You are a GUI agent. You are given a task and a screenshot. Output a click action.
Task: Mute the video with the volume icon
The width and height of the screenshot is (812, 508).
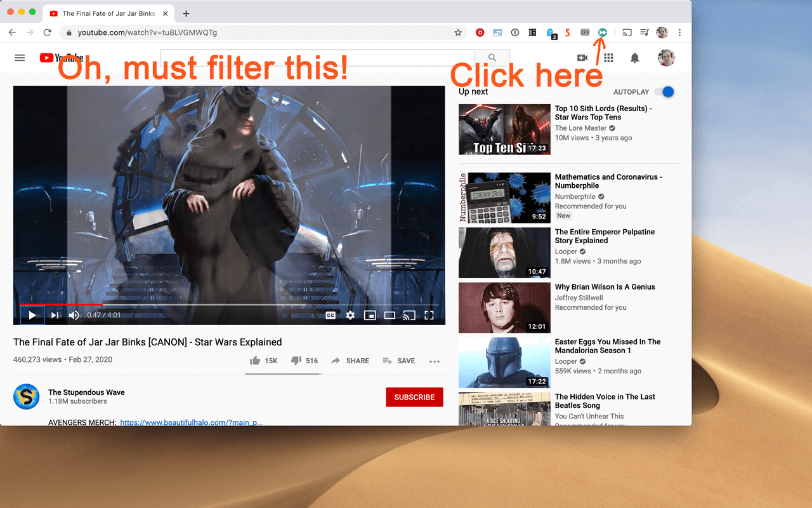[74, 315]
